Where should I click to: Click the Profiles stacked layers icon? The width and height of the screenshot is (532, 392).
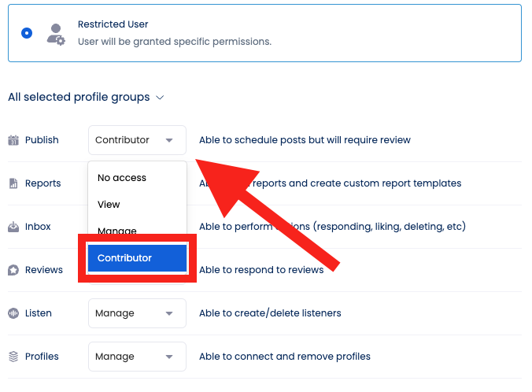(13, 357)
